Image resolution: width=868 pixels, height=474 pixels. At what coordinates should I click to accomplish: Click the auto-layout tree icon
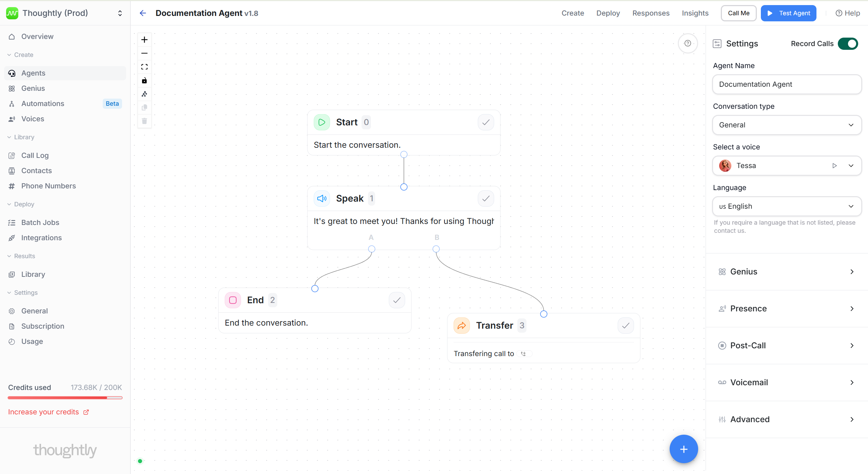tap(144, 94)
